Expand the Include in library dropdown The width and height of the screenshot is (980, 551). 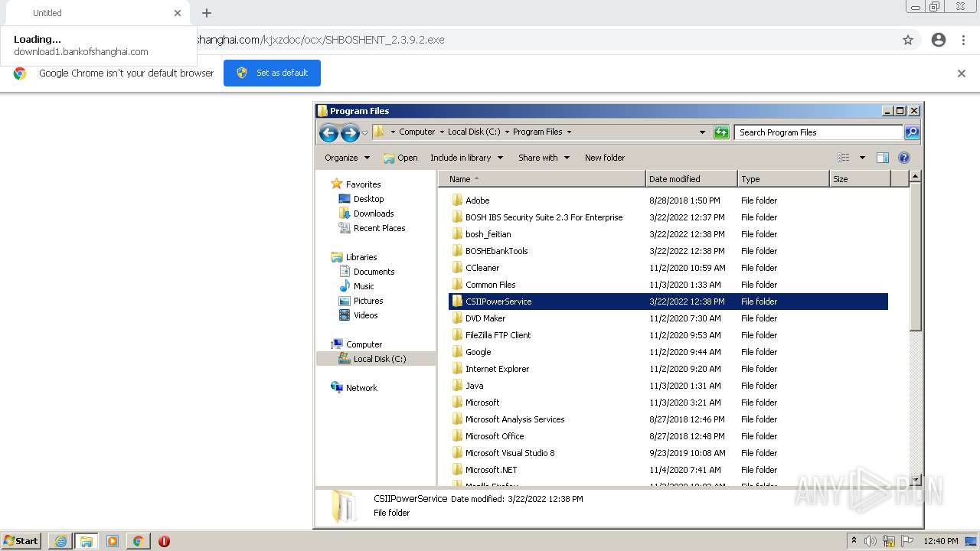(x=466, y=158)
